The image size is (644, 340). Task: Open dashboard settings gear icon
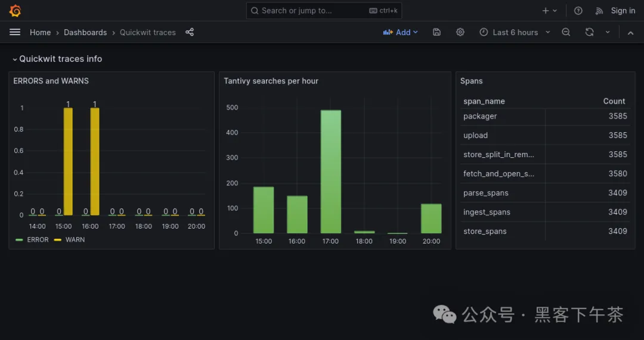click(460, 32)
